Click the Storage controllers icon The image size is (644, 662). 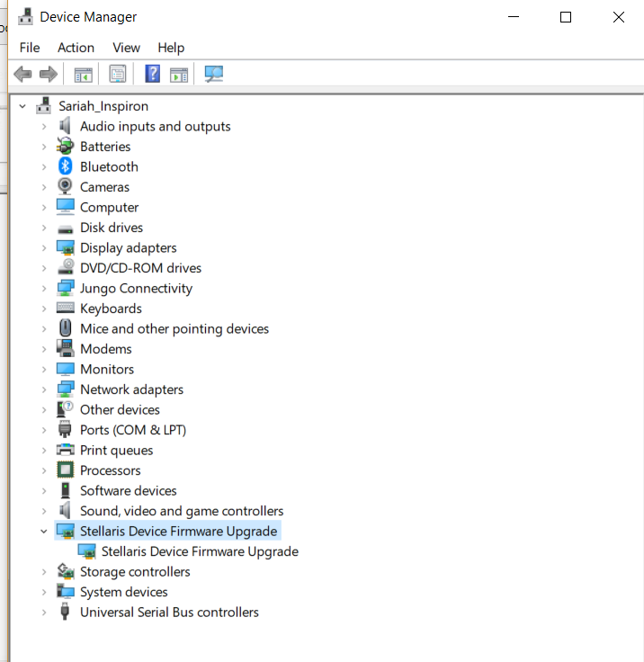tap(65, 572)
